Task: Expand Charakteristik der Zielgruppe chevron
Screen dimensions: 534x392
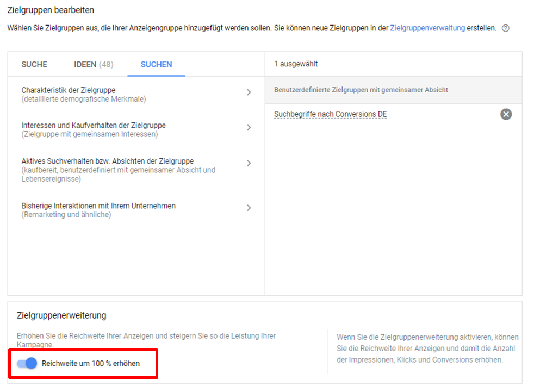Action: tap(249, 92)
